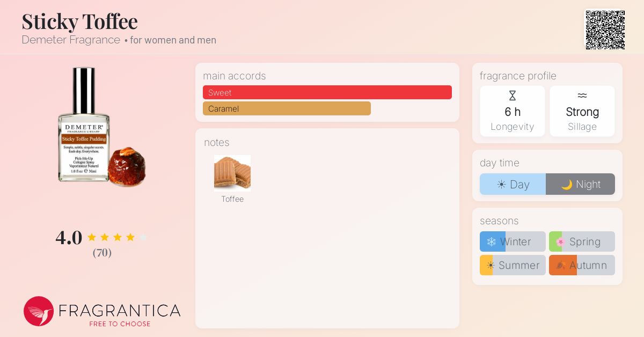The height and width of the screenshot is (337, 644).
Task: Click the hourglass longevity icon
Action: [x=513, y=96]
